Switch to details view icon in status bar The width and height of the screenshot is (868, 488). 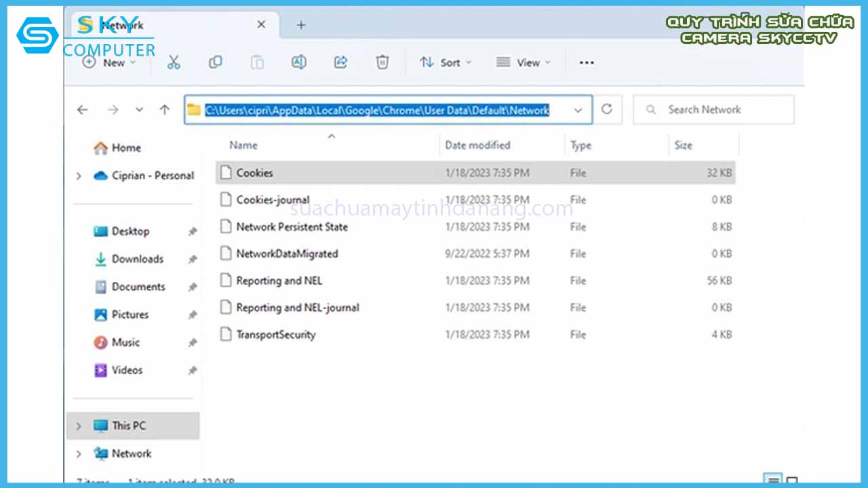click(x=774, y=479)
